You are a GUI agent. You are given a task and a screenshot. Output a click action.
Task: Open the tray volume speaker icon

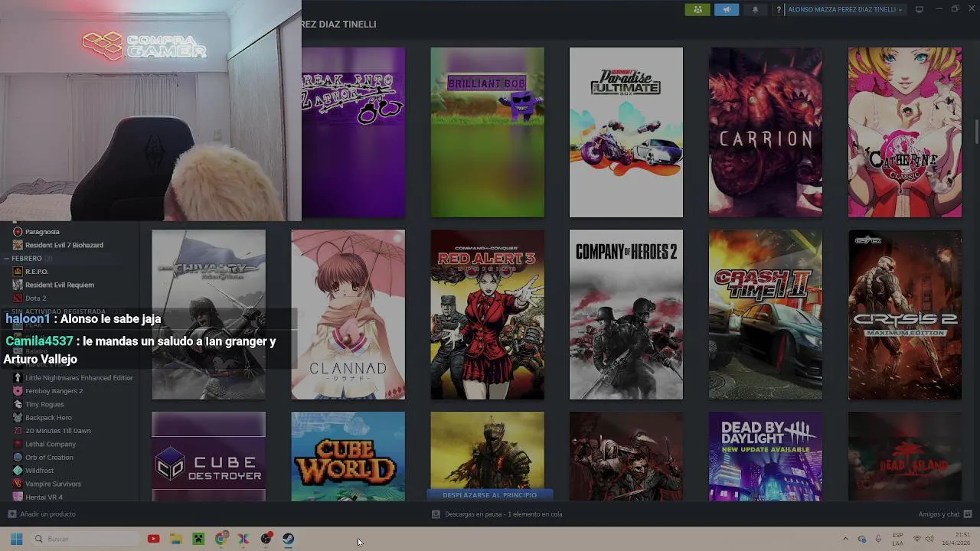pyautogui.click(x=929, y=539)
